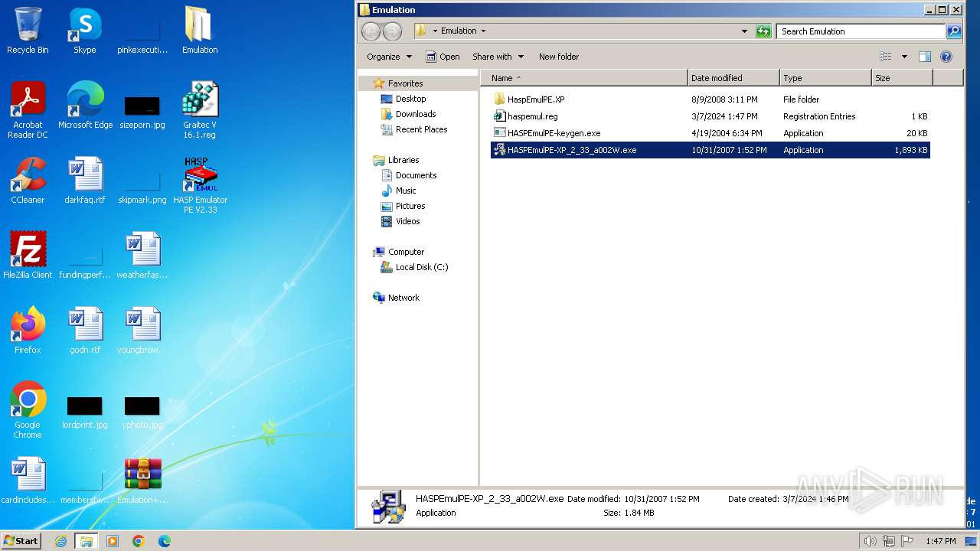
Task: Open lordprint.jpg image icon
Action: [85, 412]
